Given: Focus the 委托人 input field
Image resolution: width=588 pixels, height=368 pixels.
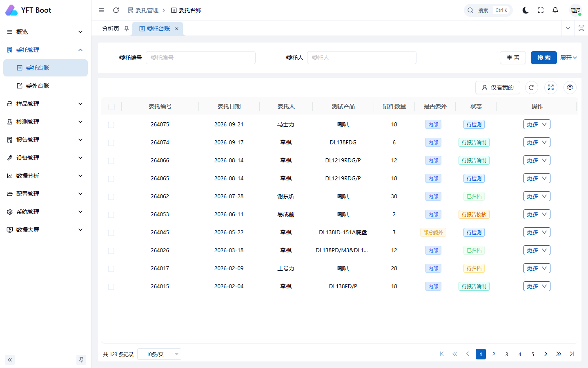Looking at the screenshot, I should click(361, 58).
